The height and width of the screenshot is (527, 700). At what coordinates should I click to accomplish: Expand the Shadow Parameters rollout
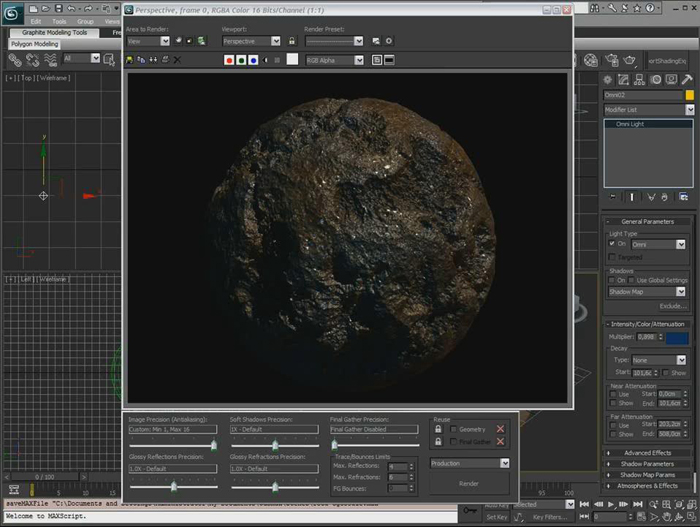(x=647, y=464)
